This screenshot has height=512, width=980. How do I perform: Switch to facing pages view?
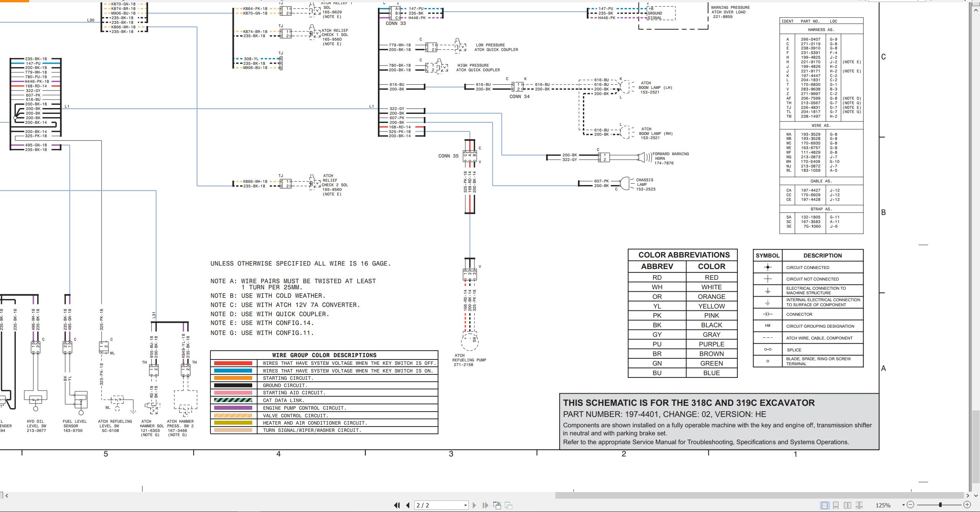tap(848, 505)
